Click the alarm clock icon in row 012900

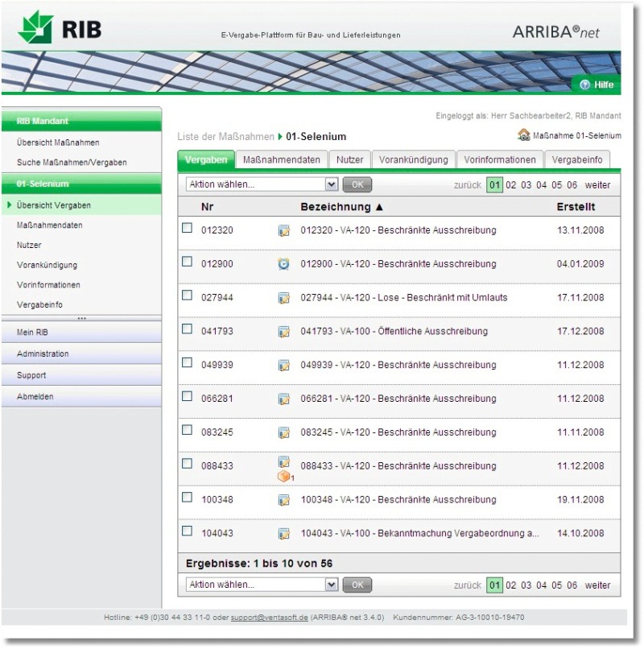tap(283, 263)
